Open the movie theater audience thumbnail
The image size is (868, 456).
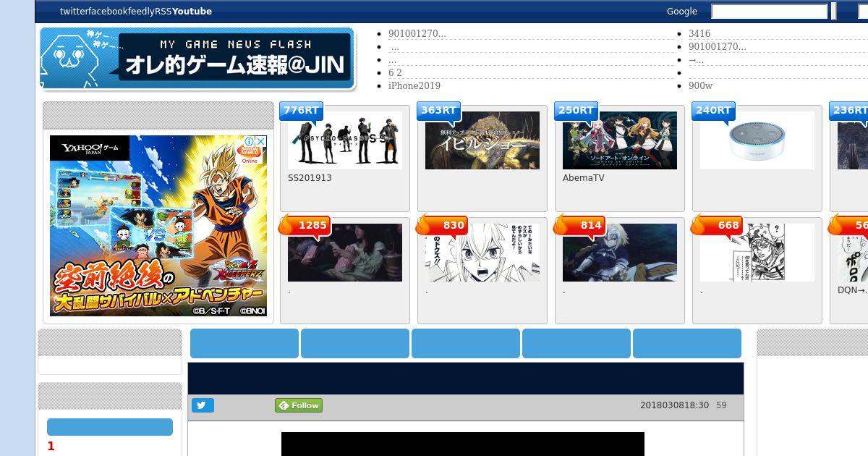(x=345, y=253)
